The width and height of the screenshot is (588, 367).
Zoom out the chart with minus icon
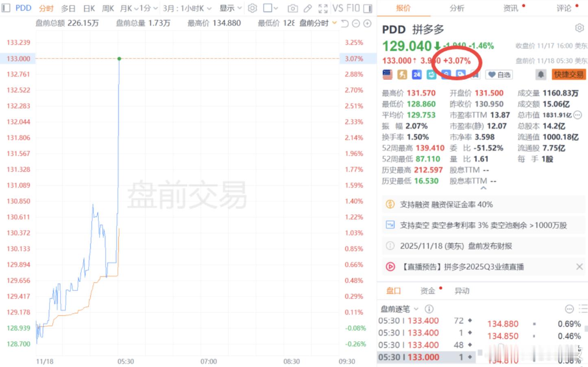(x=356, y=24)
